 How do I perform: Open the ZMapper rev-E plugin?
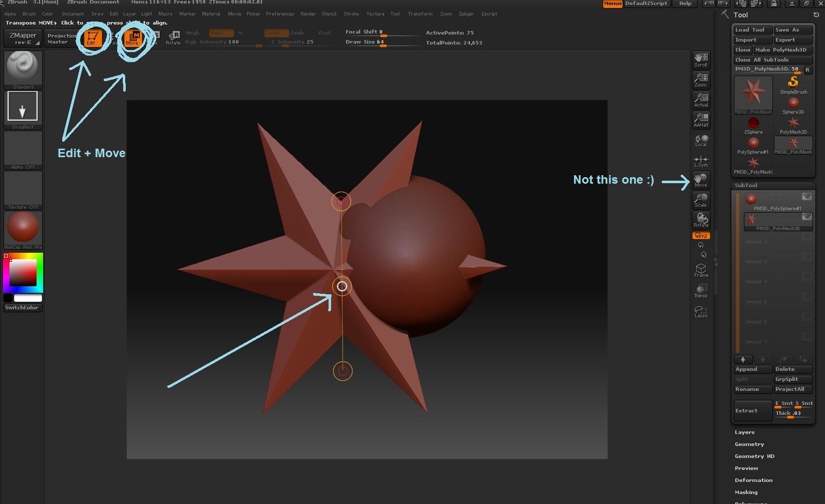23,38
